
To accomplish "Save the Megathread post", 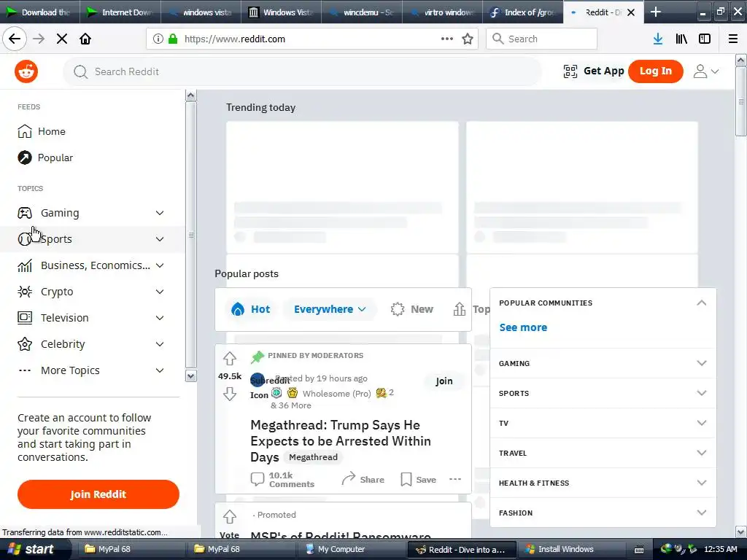I will pos(418,479).
